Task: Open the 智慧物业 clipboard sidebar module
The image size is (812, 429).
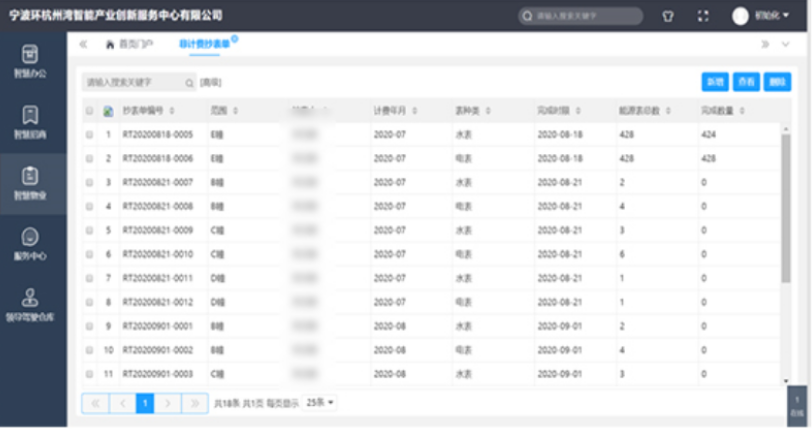Action: pyautogui.click(x=30, y=183)
